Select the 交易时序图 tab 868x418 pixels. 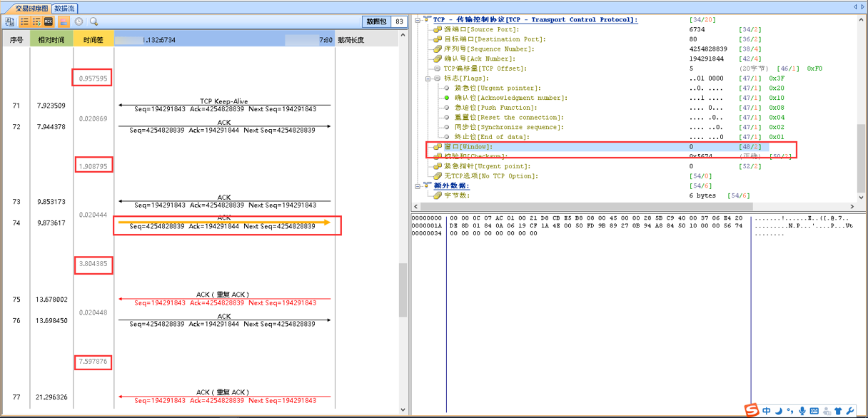tap(32, 9)
